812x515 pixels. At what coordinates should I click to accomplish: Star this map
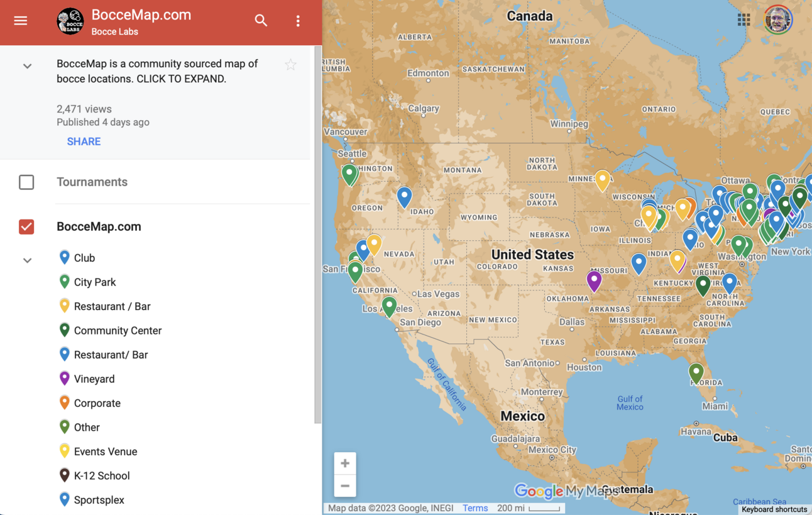pyautogui.click(x=290, y=65)
